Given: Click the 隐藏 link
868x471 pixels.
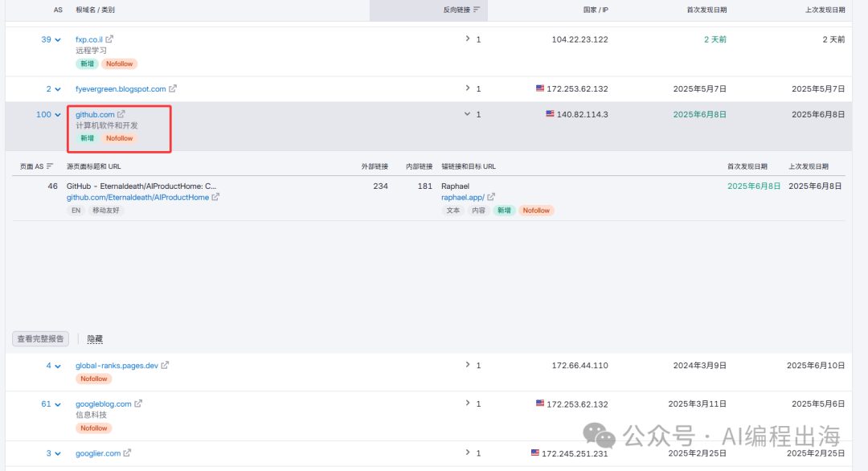Looking at the screenshot, I should click(95, 339).
